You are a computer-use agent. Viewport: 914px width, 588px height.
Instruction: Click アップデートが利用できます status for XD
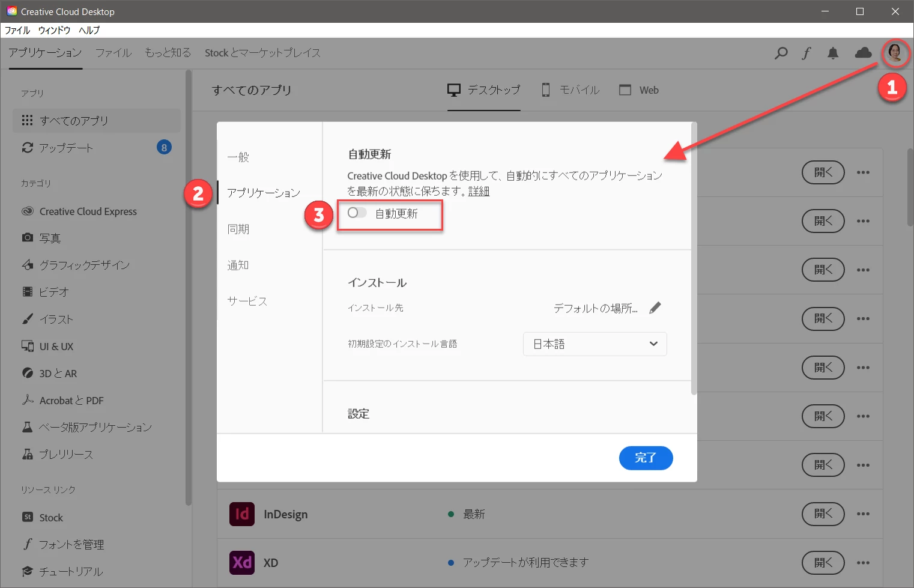525,563
